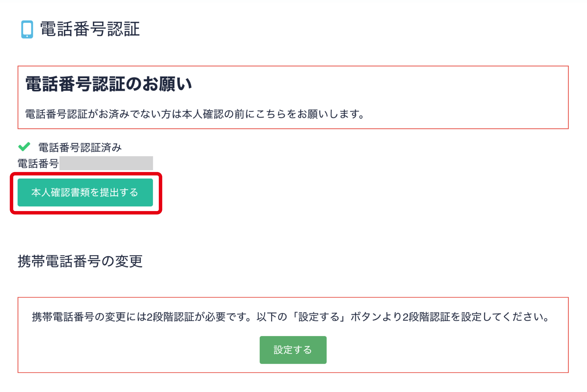Click the text 2段階認証を設定してください
This screenshot has height=392, width=587.
(475, 317)
